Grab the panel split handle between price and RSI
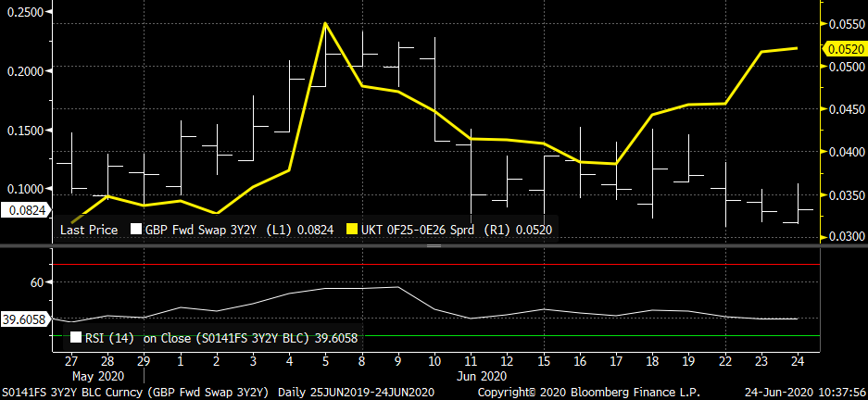868x400 pixels. click(x=434, y=245)
